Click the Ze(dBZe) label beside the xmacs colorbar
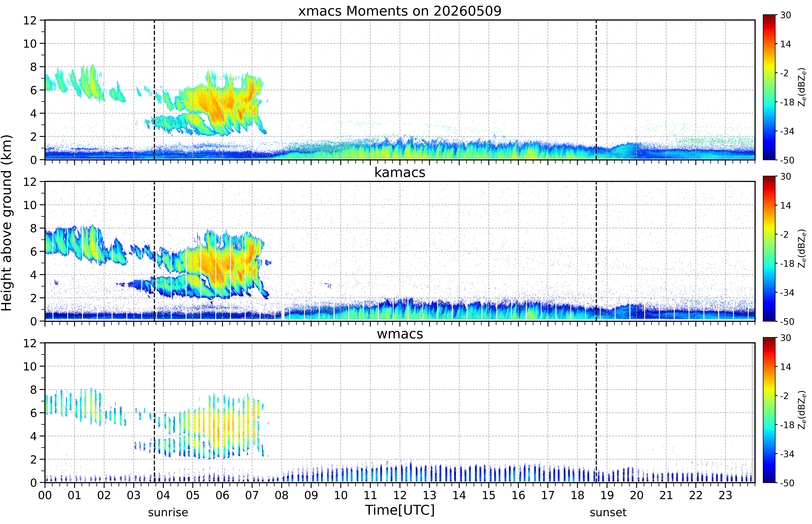Viewport: 812px width, 524px height. (x=802, y=87)
